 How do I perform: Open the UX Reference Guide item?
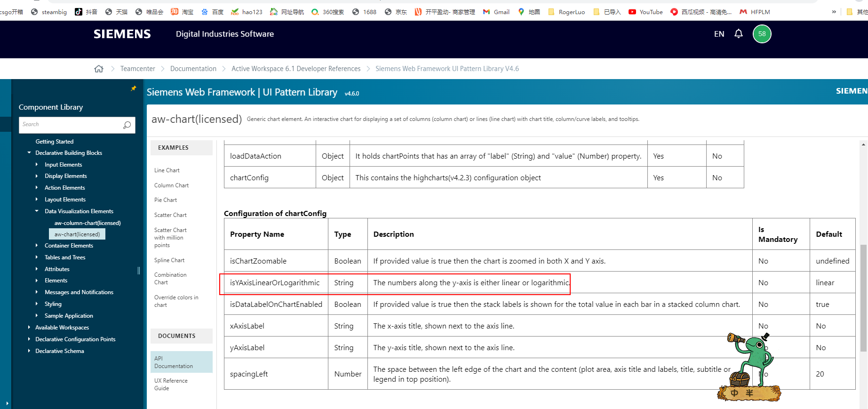[171, 385]
